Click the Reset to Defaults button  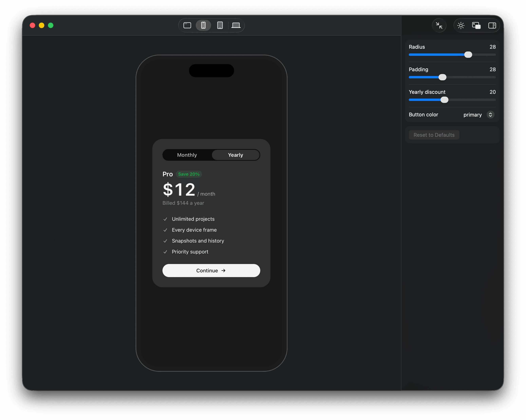pos(434,135)
